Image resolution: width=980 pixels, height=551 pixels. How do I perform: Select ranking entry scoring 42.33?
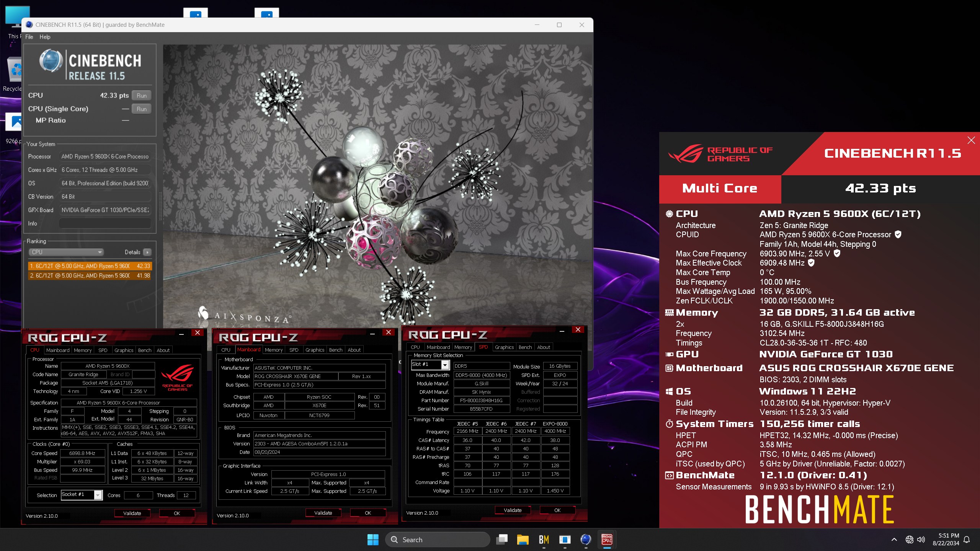90,266
